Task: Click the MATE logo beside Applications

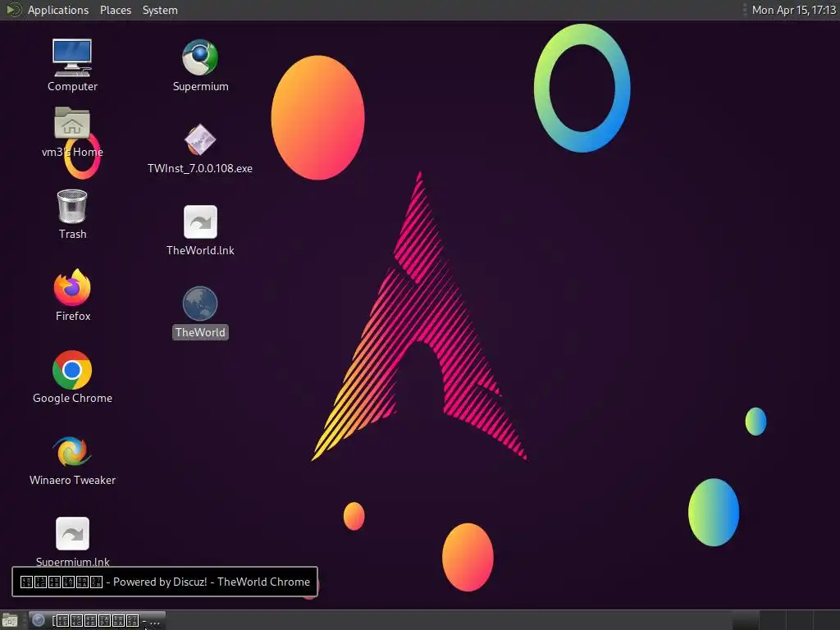Action: (x=13, y=10)
